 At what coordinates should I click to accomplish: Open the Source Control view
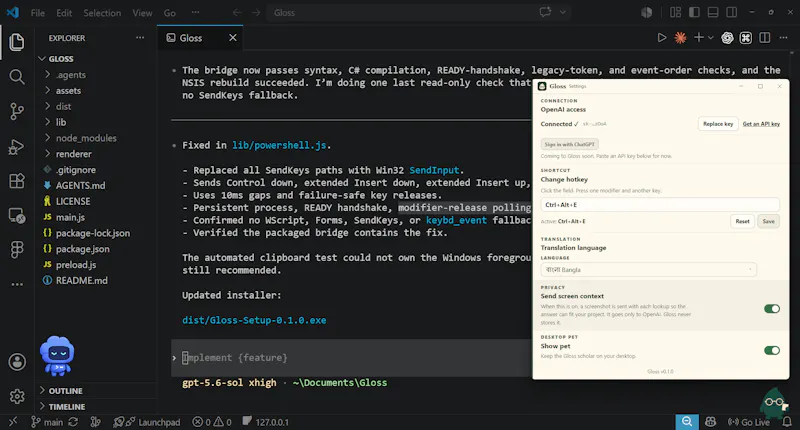17,112
